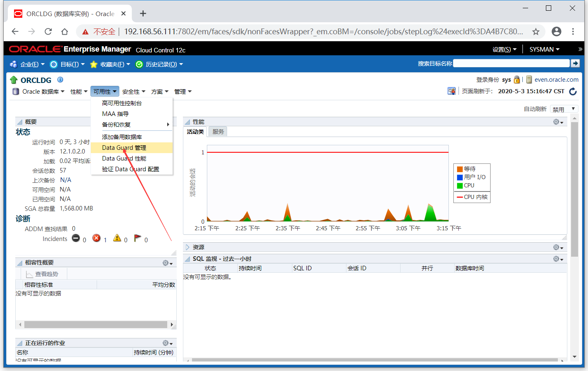The image size is (588, 371).
Task: Open SYSMAN user dropdown
Action: coord(544,50)
